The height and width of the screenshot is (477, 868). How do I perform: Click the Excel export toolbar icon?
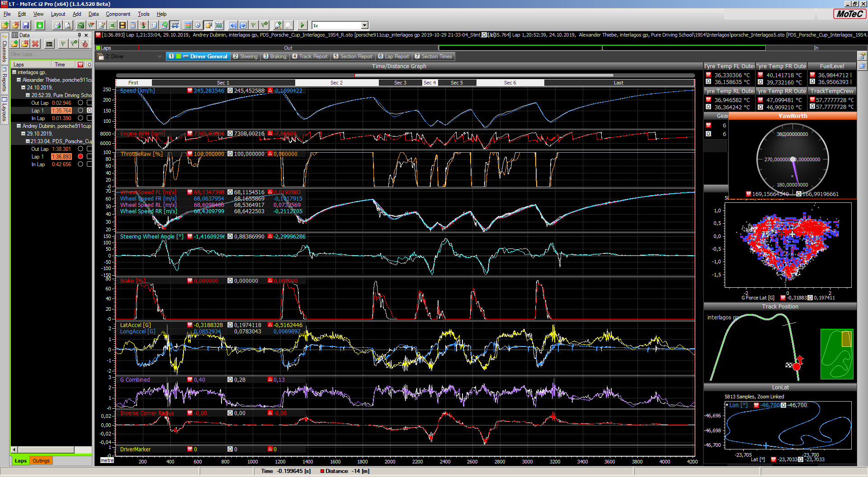112,25
